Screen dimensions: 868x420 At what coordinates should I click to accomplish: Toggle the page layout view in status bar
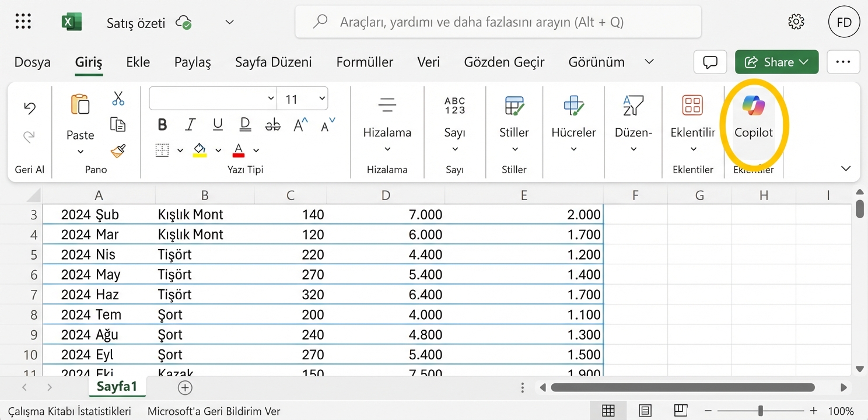pos(644,410)
